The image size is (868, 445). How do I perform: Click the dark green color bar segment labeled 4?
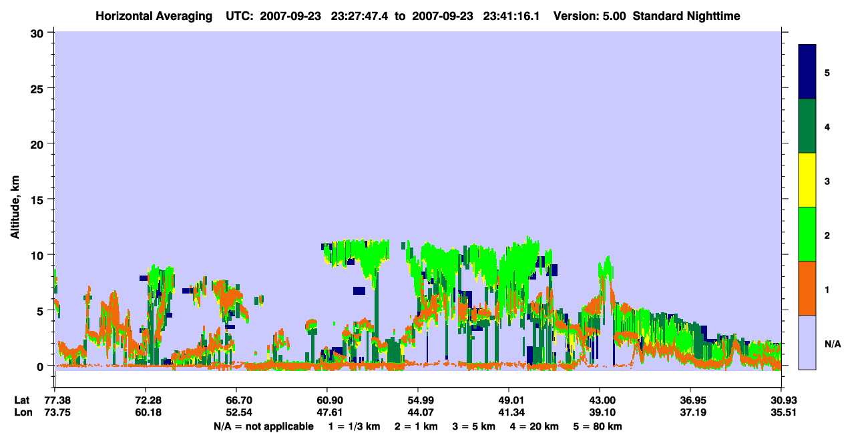(807, 126)
